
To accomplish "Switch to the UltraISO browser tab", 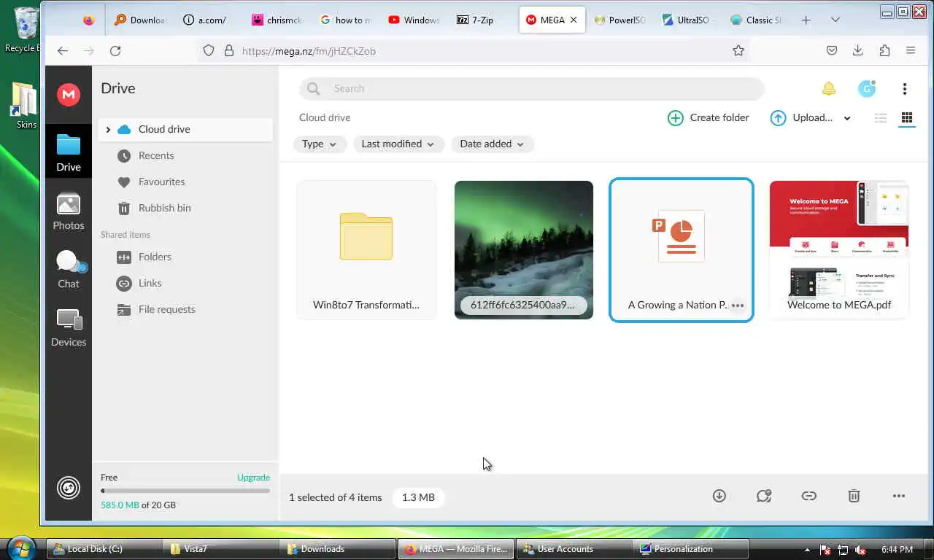I will pos(689,20).
